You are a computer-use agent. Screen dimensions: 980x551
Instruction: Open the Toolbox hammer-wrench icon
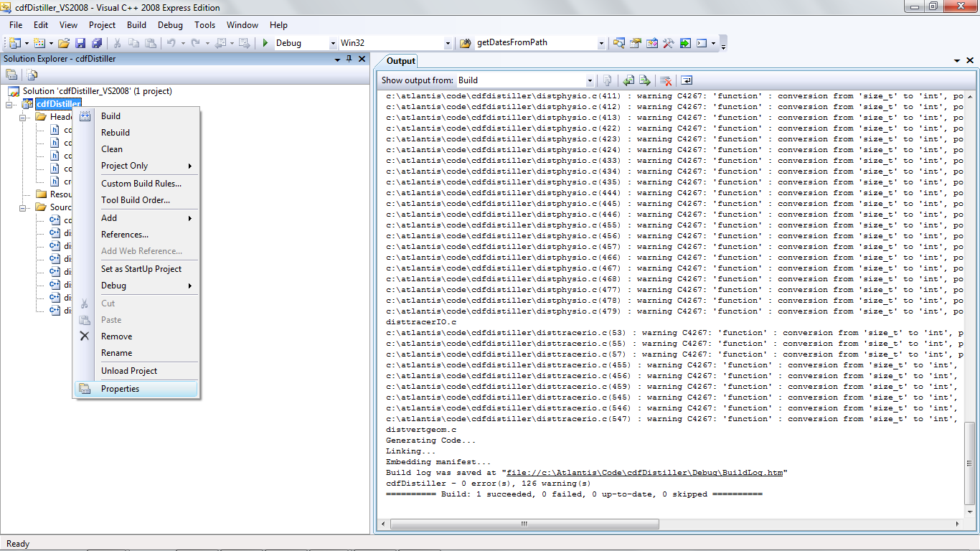click(668, 43)
